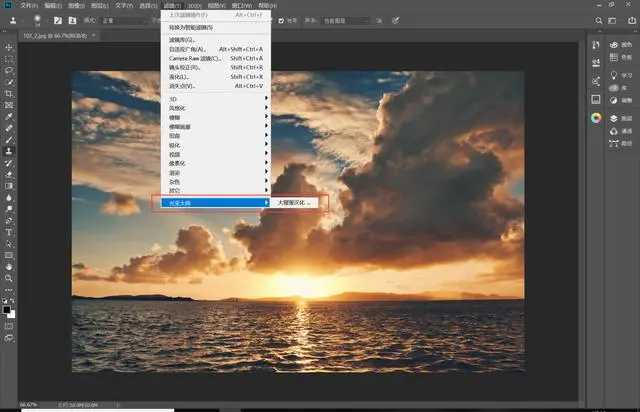Select the Frame tool
640x412 pixels.
9,105
